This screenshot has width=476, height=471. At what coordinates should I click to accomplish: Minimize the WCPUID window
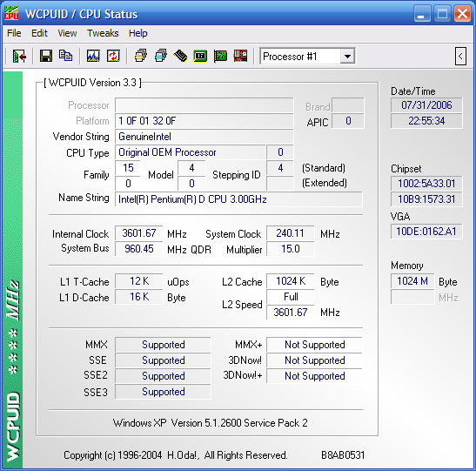coord(422,14)
